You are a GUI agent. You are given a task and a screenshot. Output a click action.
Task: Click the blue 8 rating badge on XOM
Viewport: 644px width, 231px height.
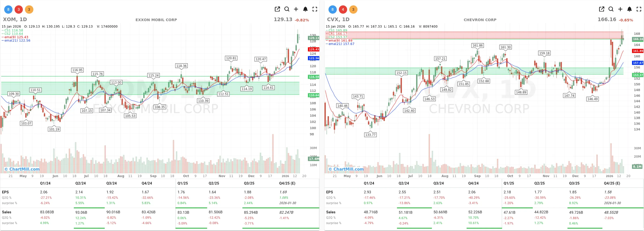(x=8, y=9)
